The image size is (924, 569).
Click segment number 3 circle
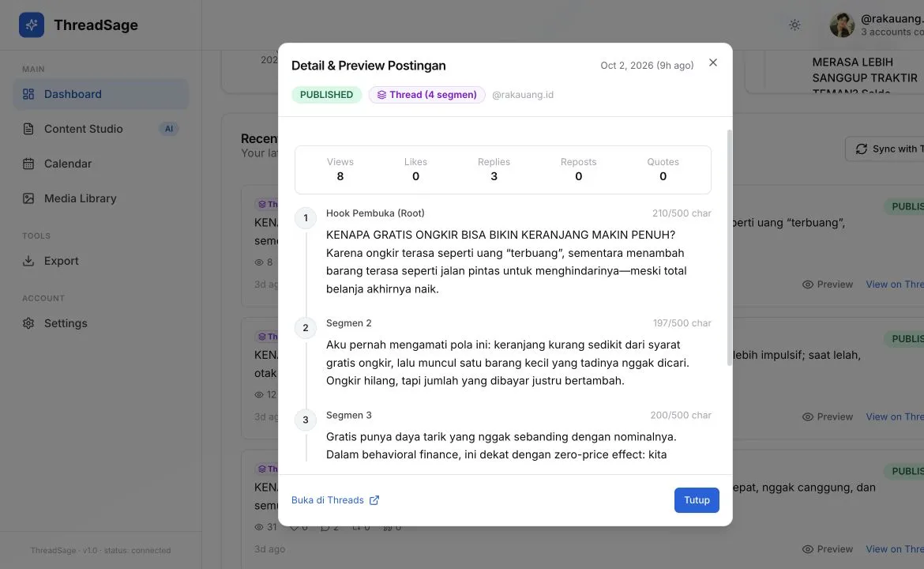point(306,420)
